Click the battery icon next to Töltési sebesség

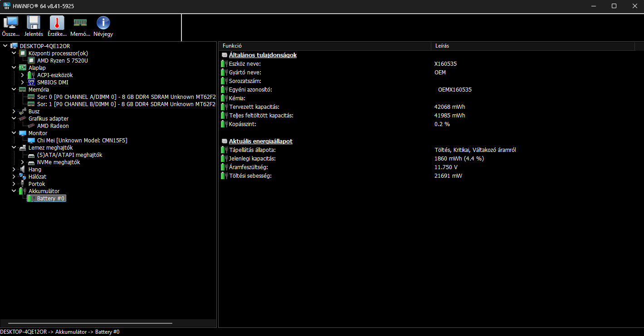[224, 175]
